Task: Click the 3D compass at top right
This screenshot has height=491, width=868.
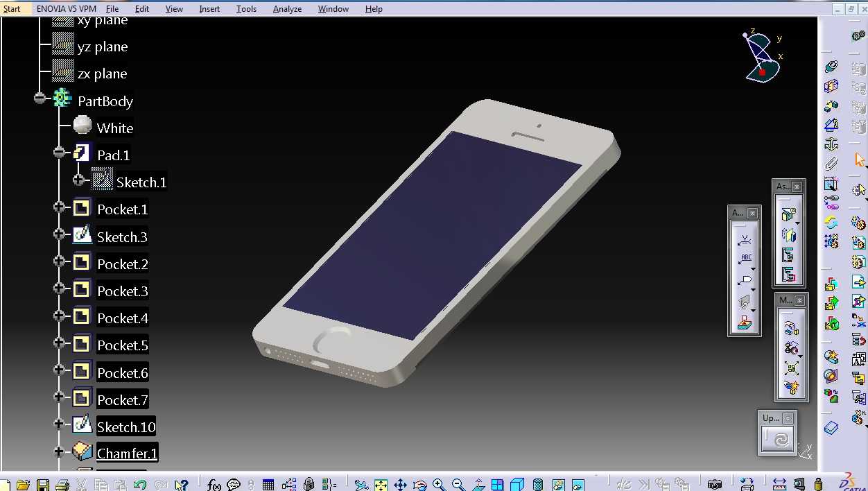Action: click(762, 57)
